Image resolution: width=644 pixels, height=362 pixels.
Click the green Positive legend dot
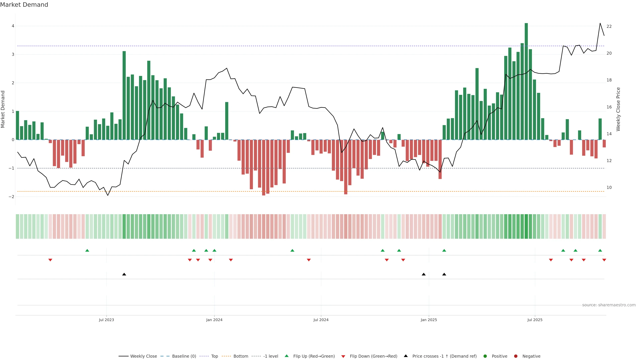point(485,356)
